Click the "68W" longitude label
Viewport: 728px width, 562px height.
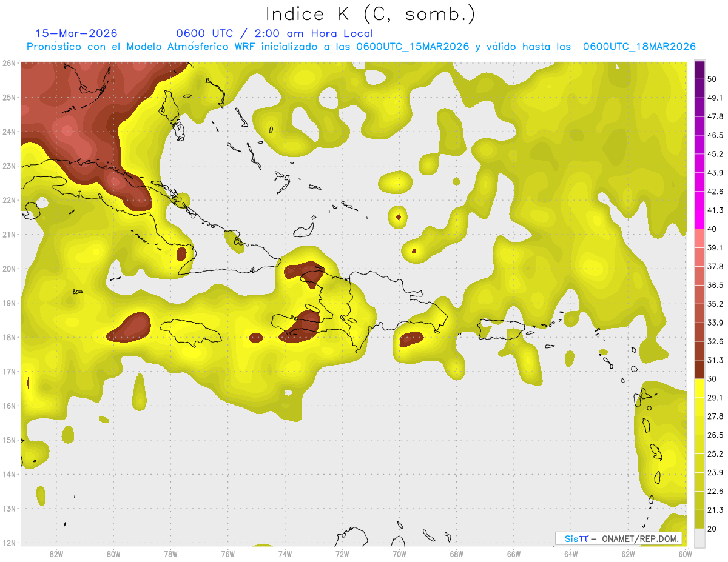click(456, 554)
